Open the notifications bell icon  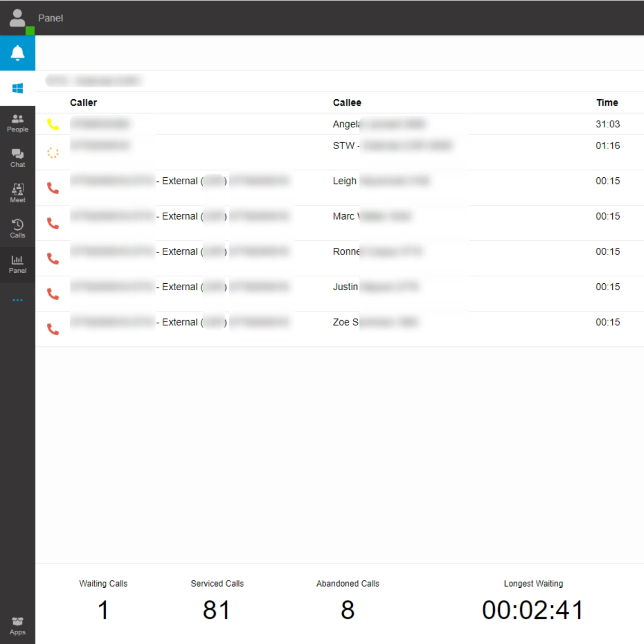coord(17,52)
